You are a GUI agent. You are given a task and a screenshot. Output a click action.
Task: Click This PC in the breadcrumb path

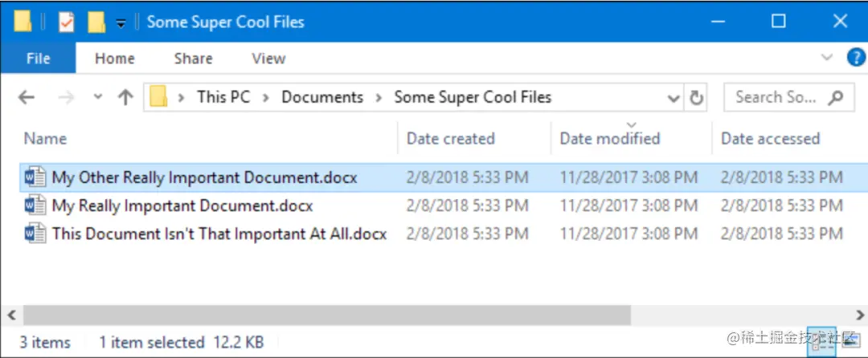click(223, 97)
